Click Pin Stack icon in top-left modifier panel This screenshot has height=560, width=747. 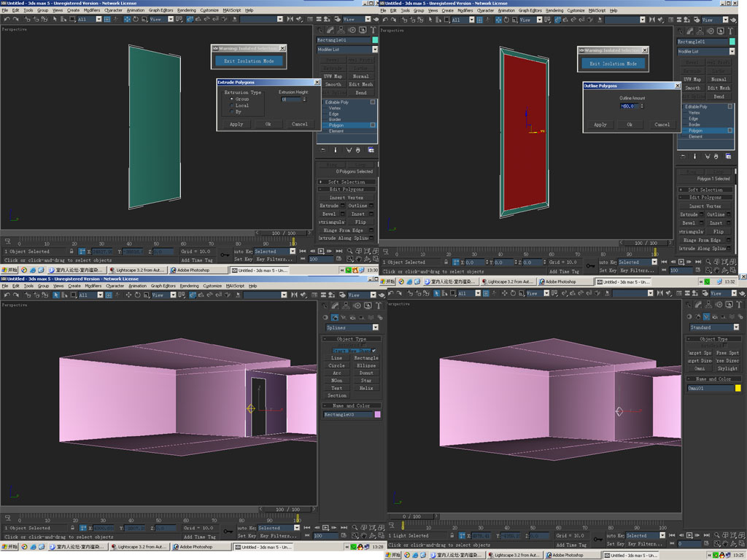[323, 150]
